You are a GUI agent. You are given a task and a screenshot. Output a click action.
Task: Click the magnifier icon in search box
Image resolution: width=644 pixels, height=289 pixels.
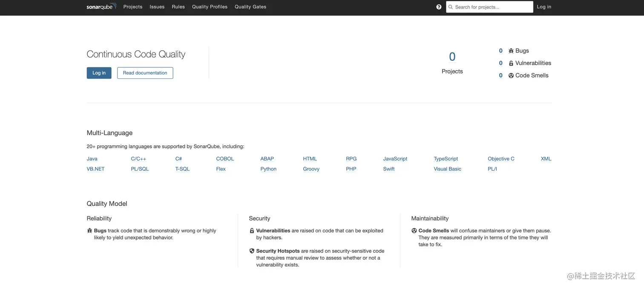pos(451,7)
